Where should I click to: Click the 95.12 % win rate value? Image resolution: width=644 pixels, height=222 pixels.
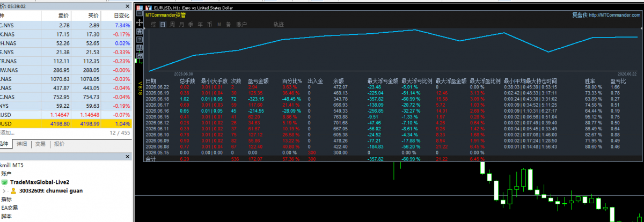coord(593,116)
